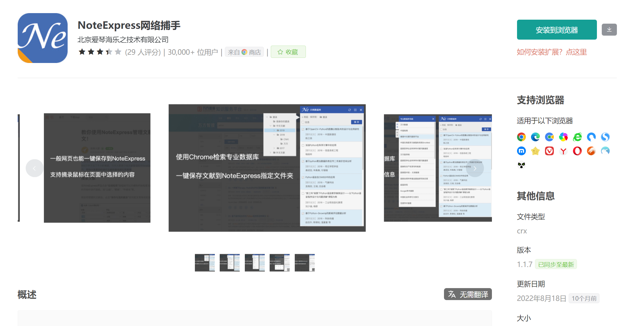Click the 更新日期 label

tap(531, 284)
